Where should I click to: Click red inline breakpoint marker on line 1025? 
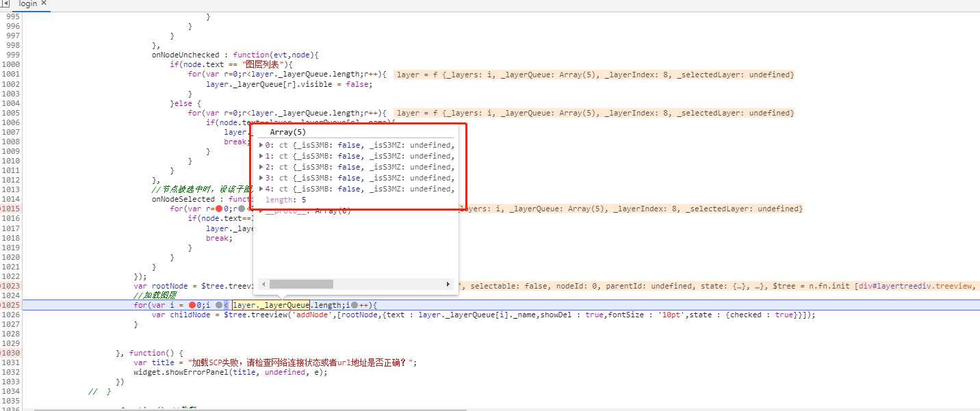coord(192,305)
